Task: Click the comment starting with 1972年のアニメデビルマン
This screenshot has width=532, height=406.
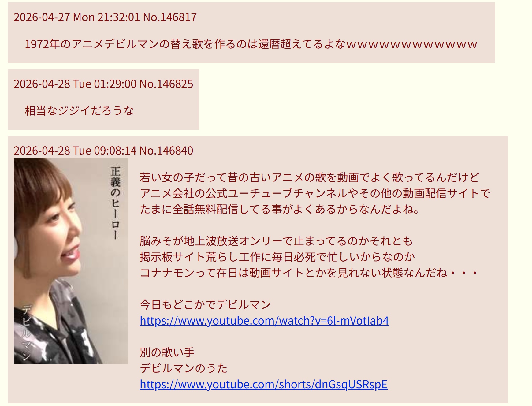Action: (x=251, y=44)
